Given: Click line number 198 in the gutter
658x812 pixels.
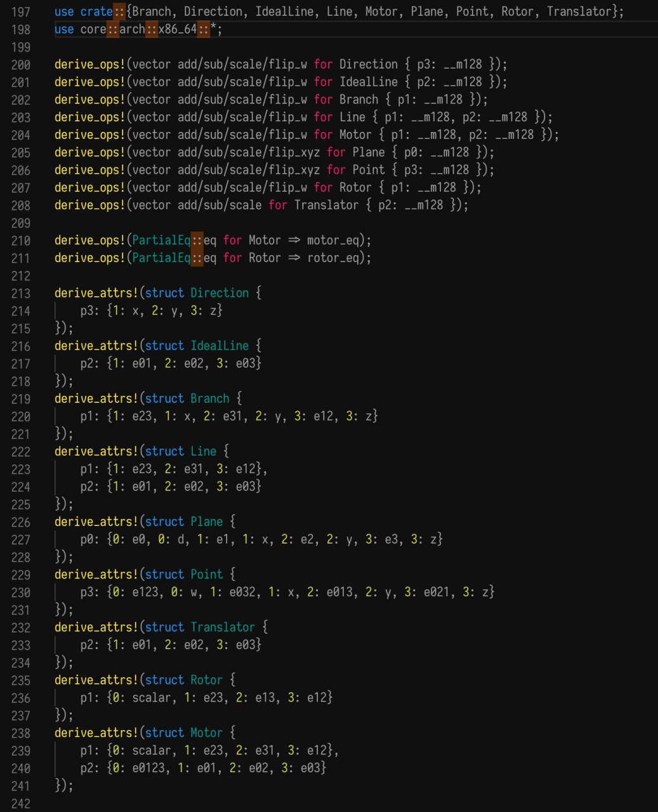Looking at the screenshot, I should [x=21, y=29].
